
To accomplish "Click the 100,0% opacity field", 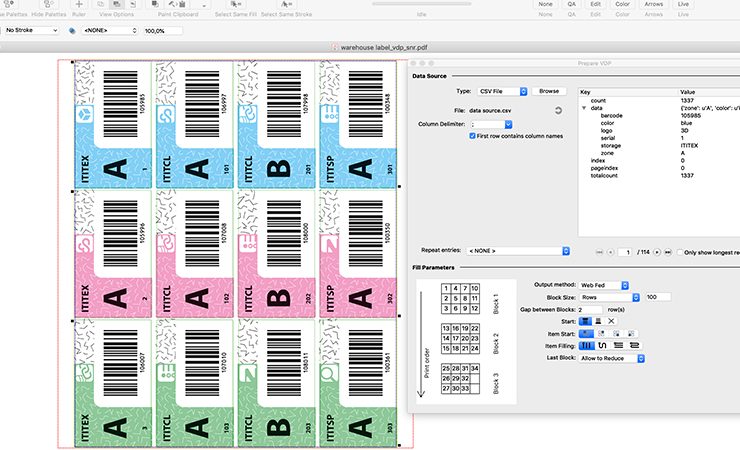I will [x=163, y=31].
